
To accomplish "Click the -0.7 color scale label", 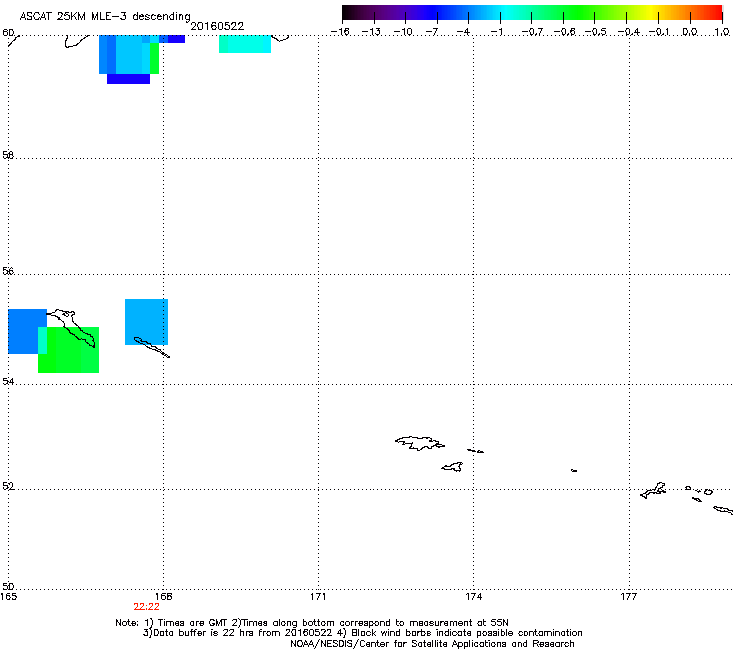I will tap(532, 32).
